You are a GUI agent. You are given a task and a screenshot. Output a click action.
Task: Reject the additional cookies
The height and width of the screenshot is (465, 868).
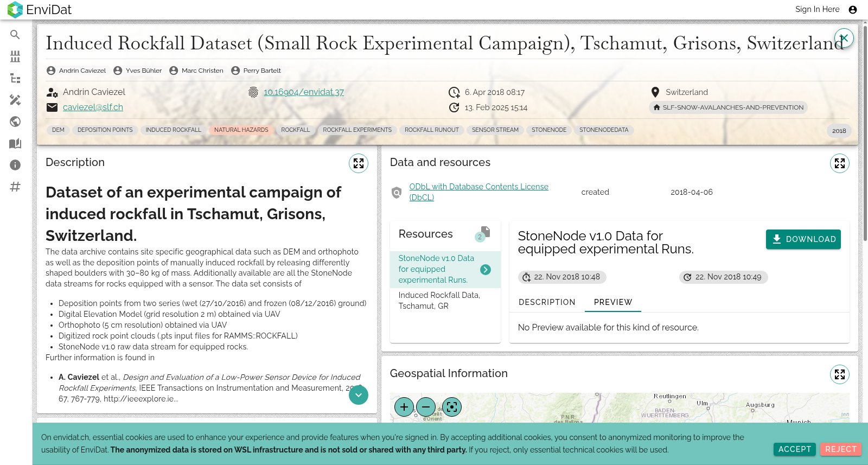(x=841, y=449)
